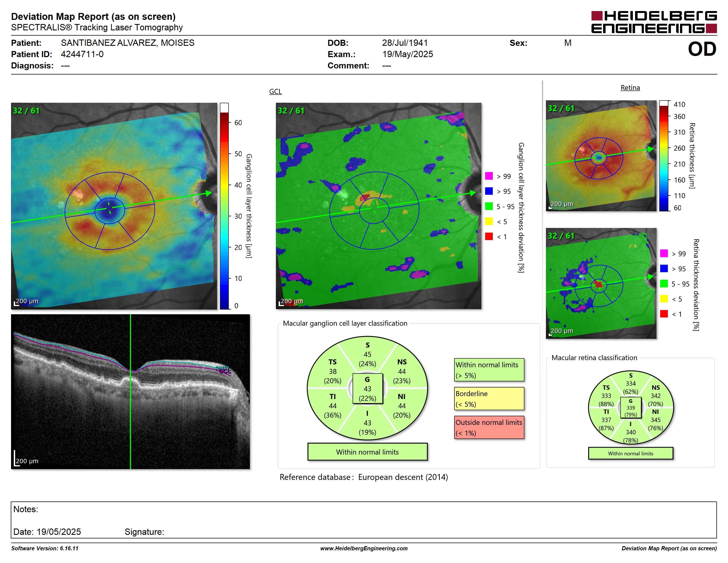The height and width of the screenshot is (563, 728).
Task: Click 'Outside normal limits (< 1%)' legend box
Action: pos(489,427)
